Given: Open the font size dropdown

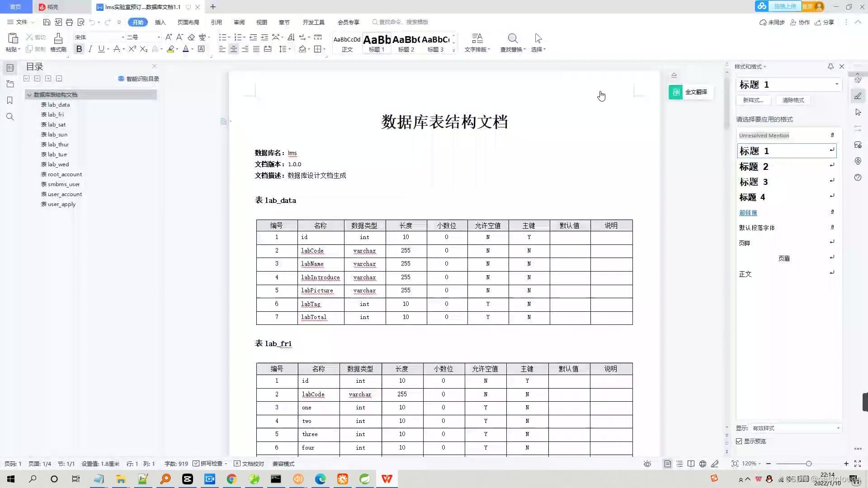Looking at the screenshot, I should point(159,37).
